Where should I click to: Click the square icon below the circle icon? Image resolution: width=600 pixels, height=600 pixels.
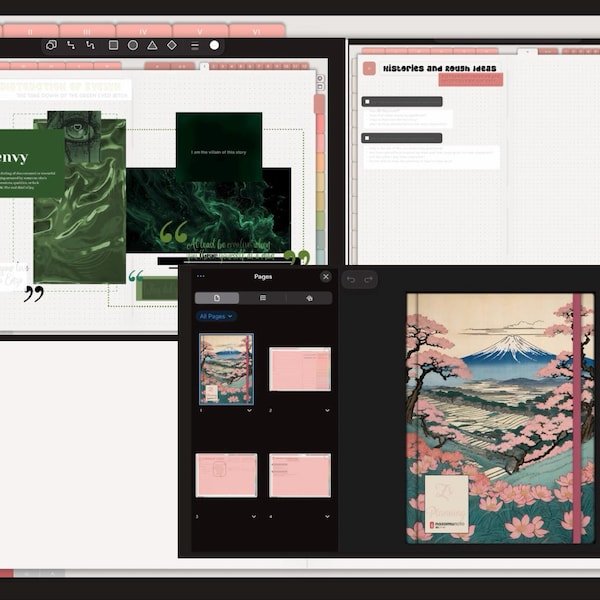pyautogui.click(x=320, y=87)
